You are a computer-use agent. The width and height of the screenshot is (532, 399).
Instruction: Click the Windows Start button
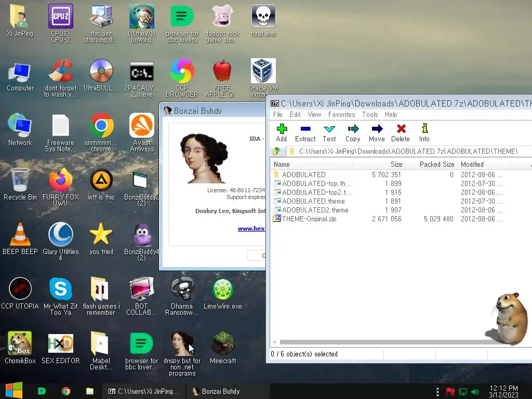pos(14,390)
